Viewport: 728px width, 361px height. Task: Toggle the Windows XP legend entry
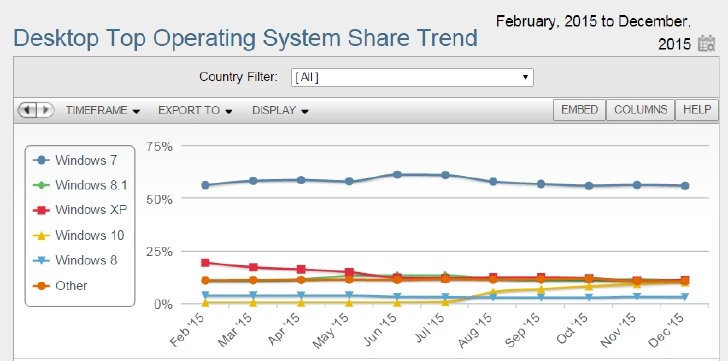click(80, 210)
